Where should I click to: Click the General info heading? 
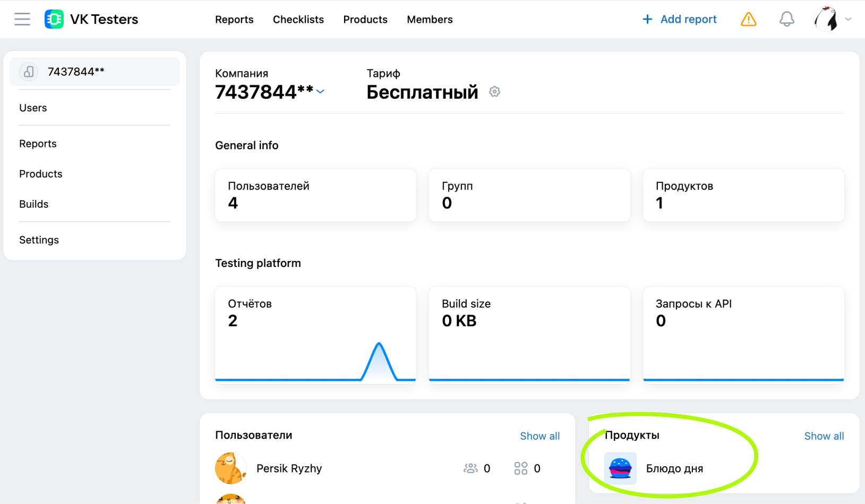[x=246, y=145]
